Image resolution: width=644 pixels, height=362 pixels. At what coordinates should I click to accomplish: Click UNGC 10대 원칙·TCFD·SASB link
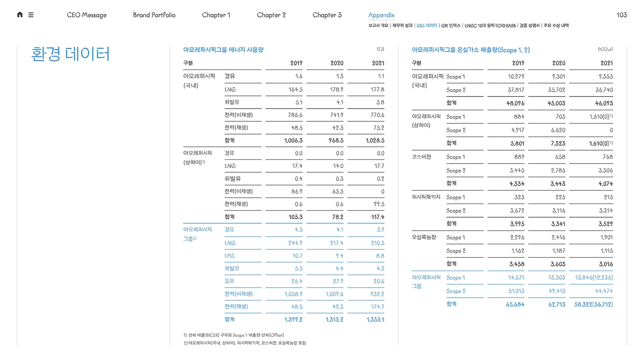click(490, 26)
